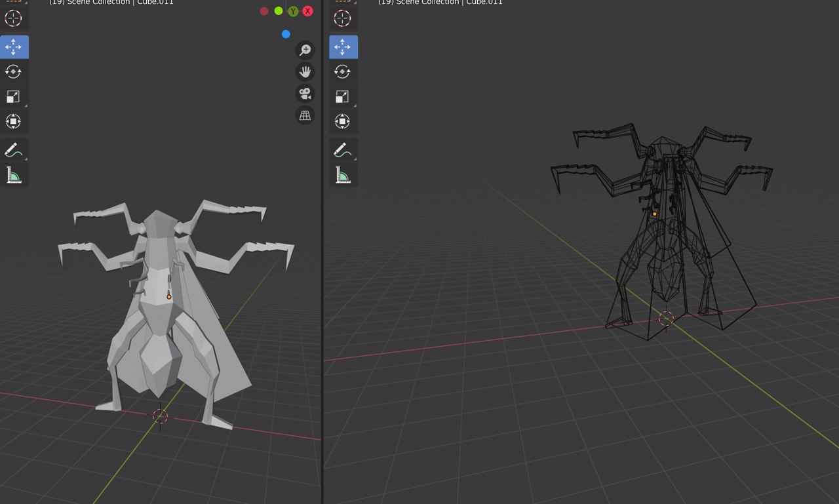This screenshot has height=504, width=839.
Task: Toggle the camera view button
Action: [305, 94]
